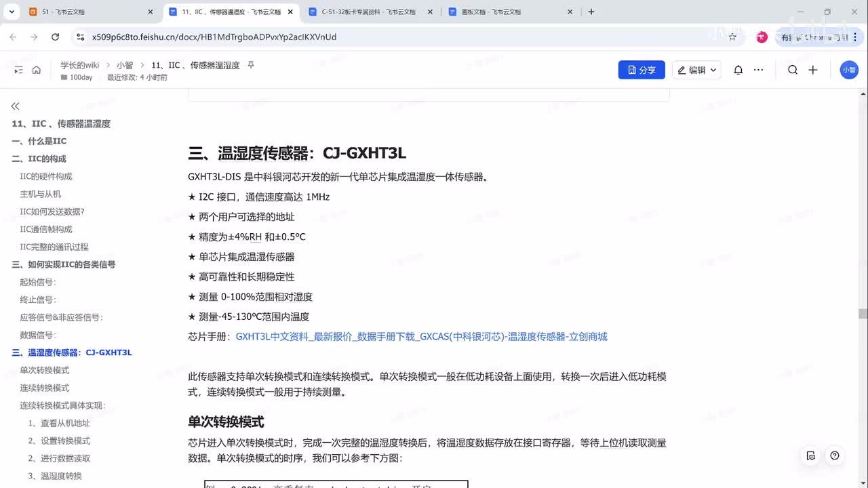The height and width of the screenshot is (488, 868).
Task: Go to Feishu home icon
Action: tap(37, 70)
